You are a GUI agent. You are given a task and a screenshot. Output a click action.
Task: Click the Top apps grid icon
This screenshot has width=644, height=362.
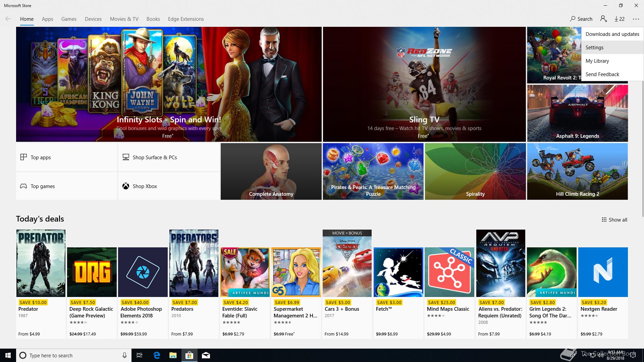[x=23, y=157]
